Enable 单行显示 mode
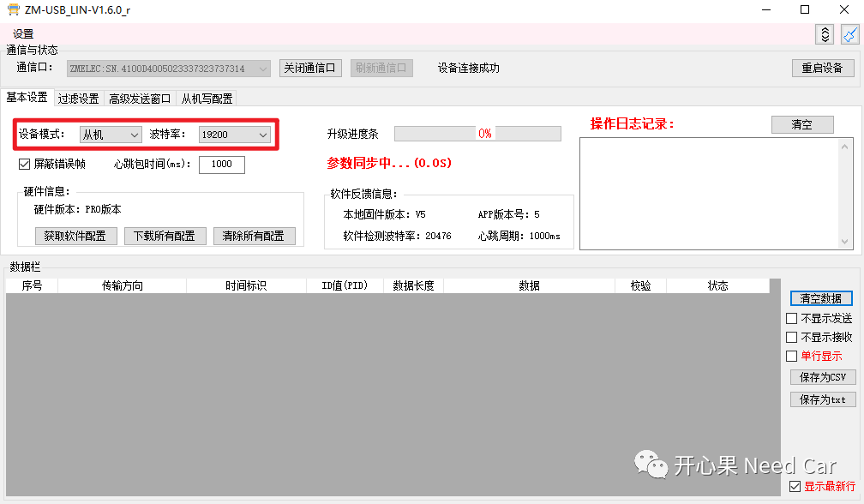 791,356
